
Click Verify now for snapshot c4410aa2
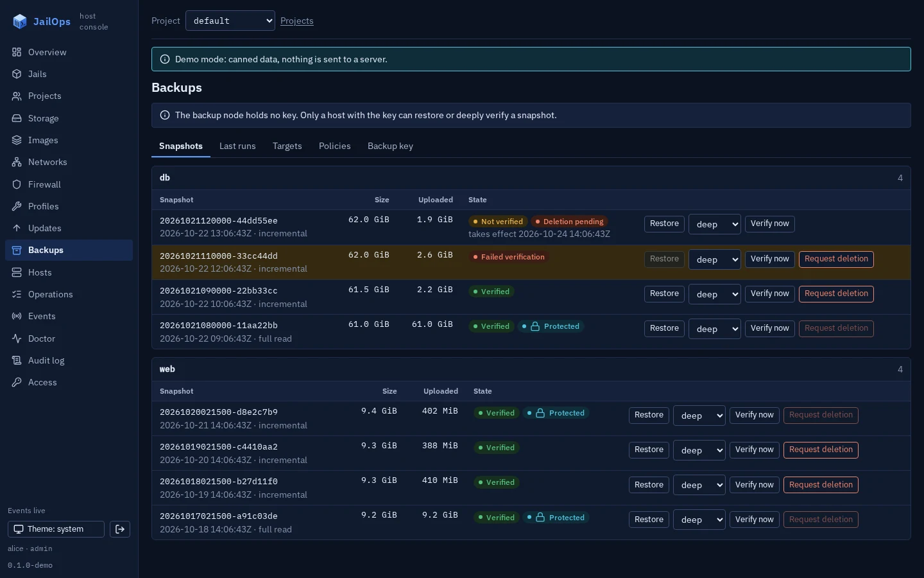[755, 450]
